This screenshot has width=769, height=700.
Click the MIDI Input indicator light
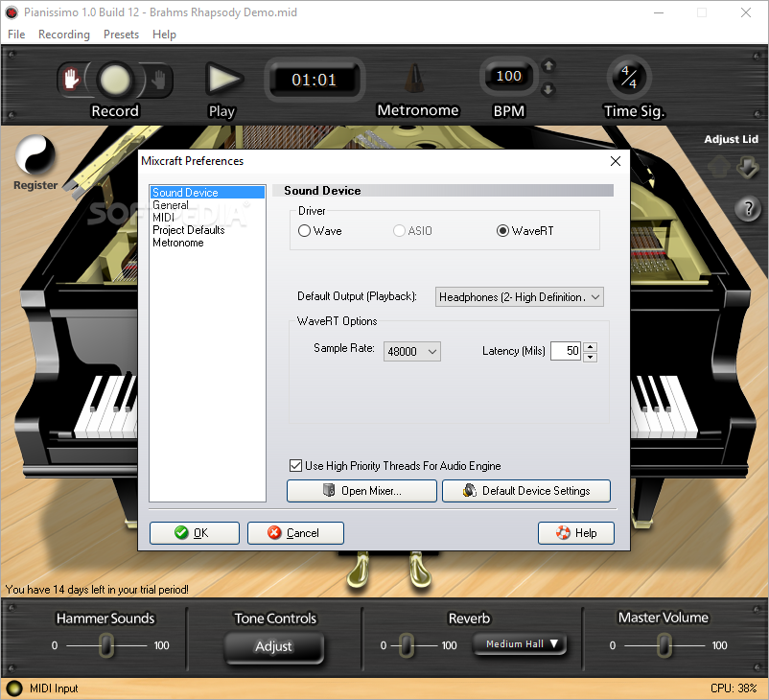13,688
